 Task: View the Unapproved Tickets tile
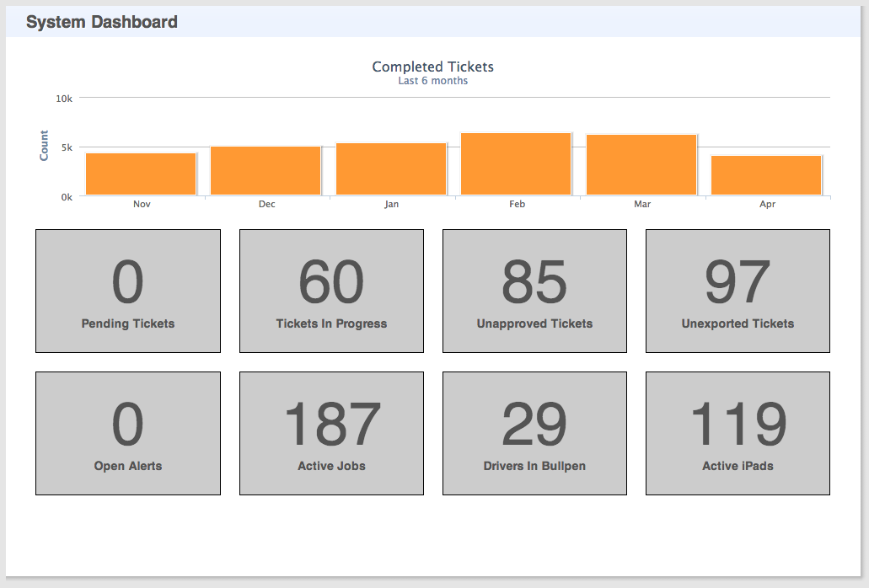tap(534, 291)
